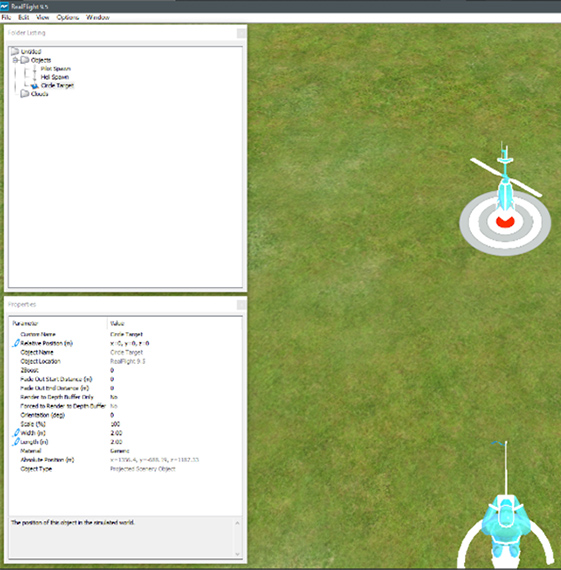This screenshot has height=570, width=561.
Task: Close the Properties panel
Action: [241, 305]
